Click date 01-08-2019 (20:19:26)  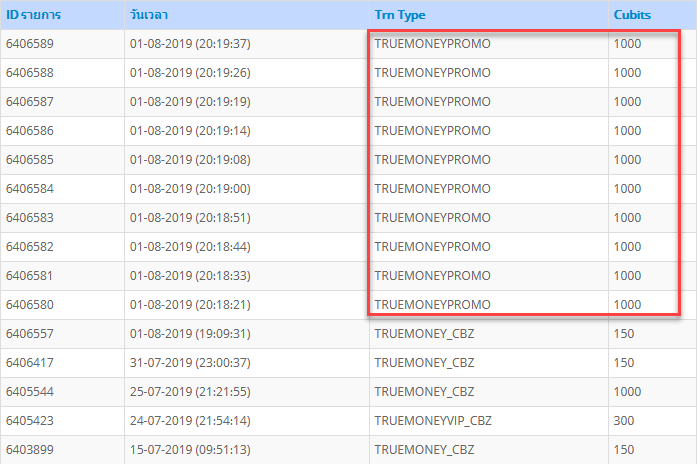coord(190,72)
